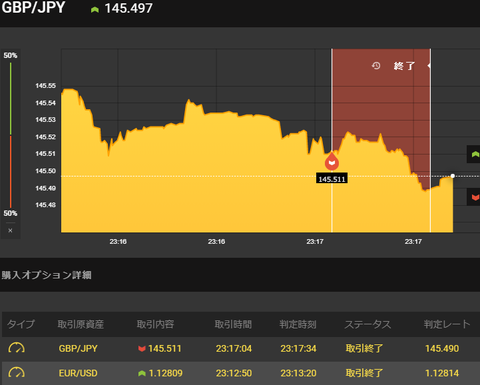Click the 取引時間 column header

click(233, 324)
